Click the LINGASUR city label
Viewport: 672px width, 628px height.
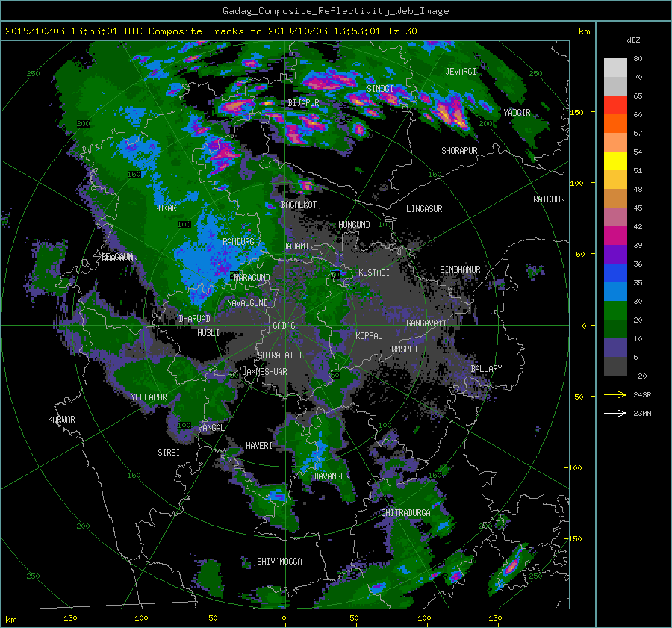[424, 209]
